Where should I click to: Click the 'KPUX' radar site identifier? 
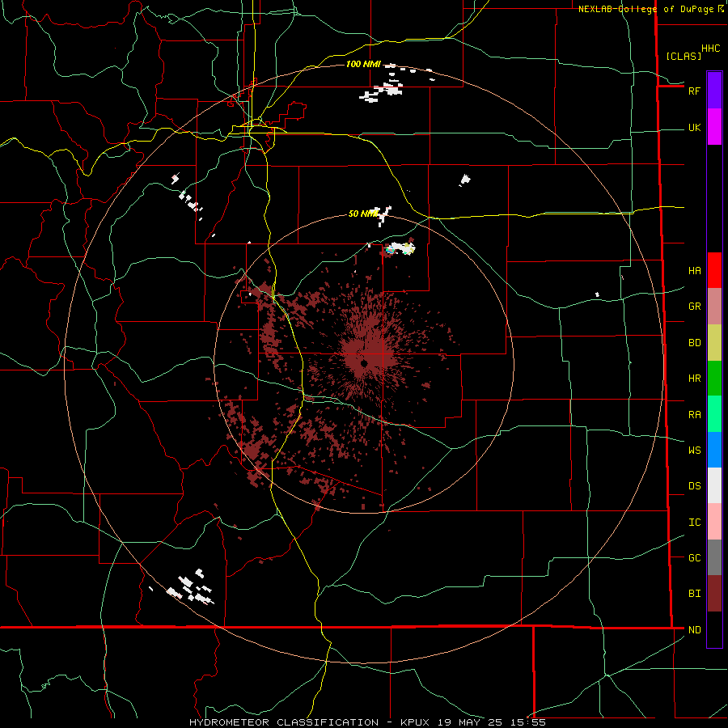416,722
